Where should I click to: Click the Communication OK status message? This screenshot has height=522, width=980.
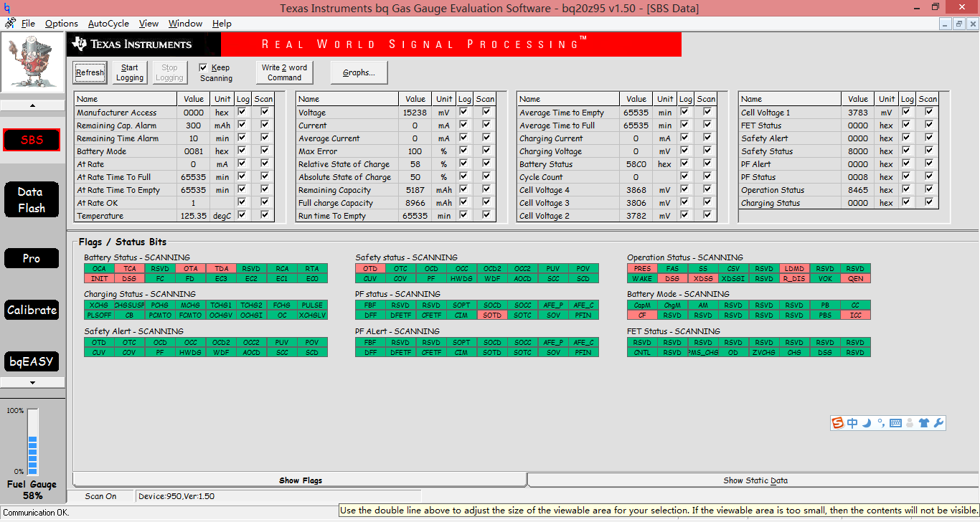[37, 513]
